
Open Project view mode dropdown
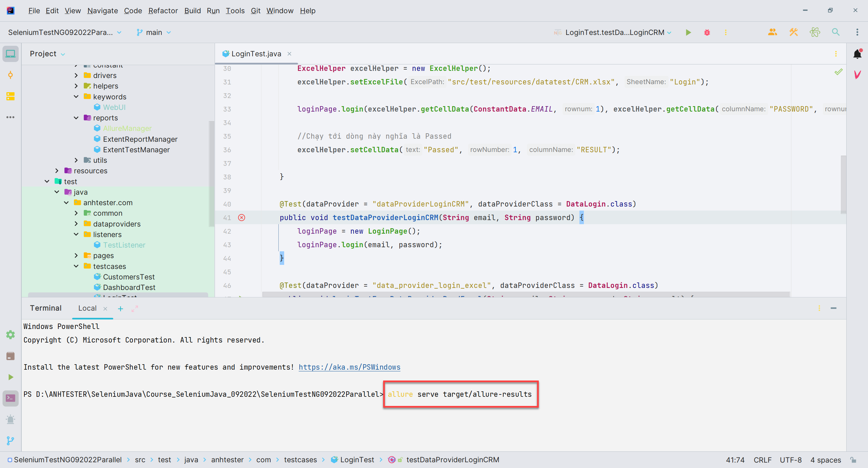47,54
